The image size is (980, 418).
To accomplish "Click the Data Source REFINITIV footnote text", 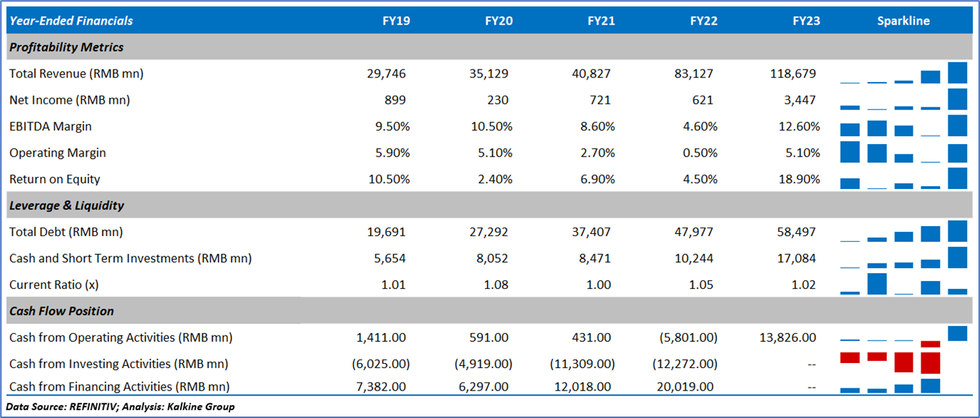I will [x=120, y=406].
